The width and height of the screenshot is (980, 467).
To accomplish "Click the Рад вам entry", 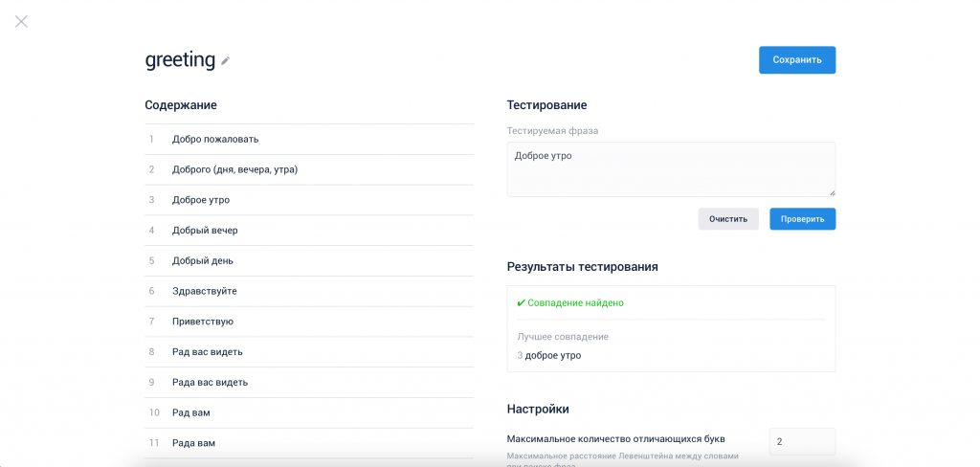I will tap(191, 412).
